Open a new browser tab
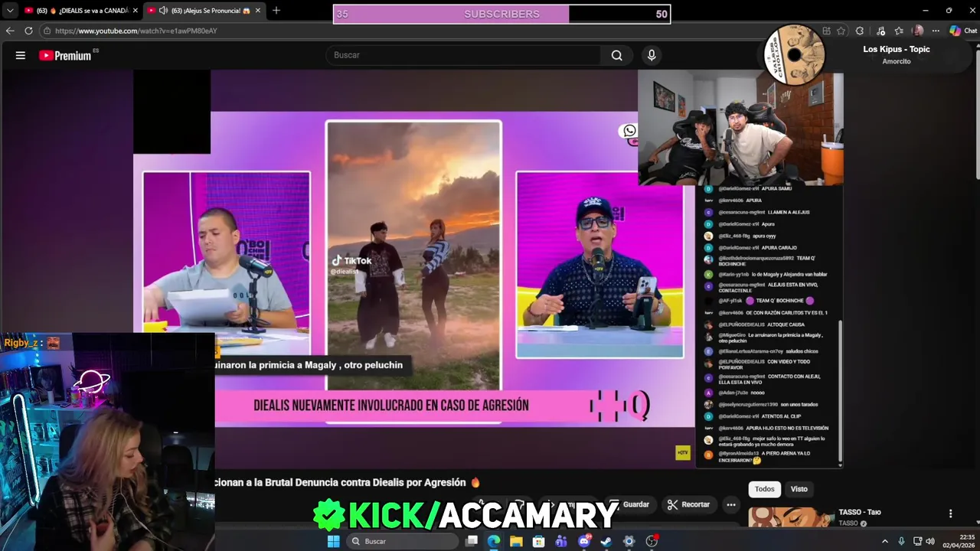The width and height of the screenshot is (980, 551). point(276,10)
